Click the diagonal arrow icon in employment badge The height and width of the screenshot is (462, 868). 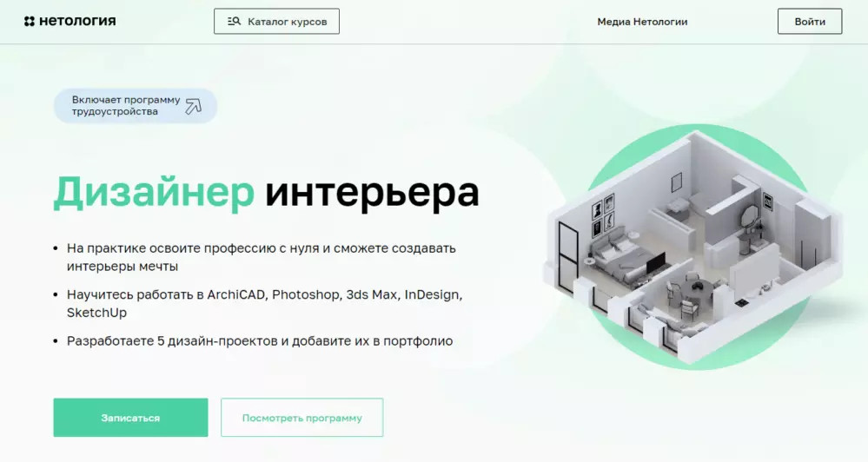click(x=194, y=106)
